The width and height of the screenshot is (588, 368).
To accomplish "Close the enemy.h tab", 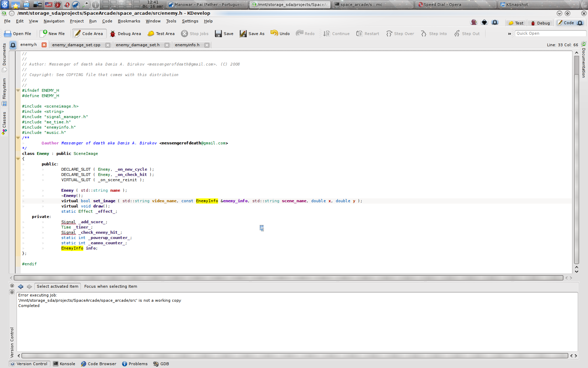I will [44, 45].
